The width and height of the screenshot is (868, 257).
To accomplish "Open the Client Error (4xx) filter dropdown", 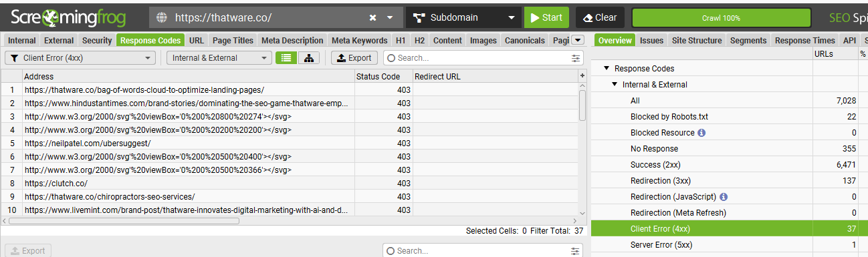I will tap(80, 58).
